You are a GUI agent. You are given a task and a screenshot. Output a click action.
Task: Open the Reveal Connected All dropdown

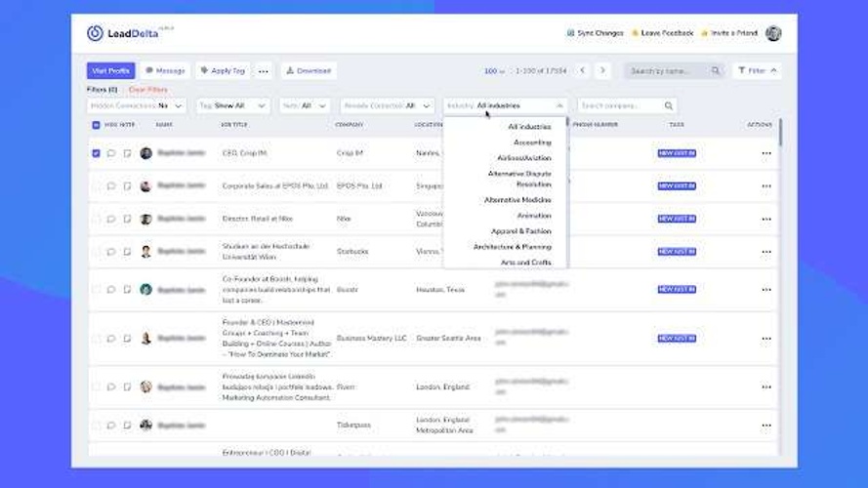pos(387,105)
